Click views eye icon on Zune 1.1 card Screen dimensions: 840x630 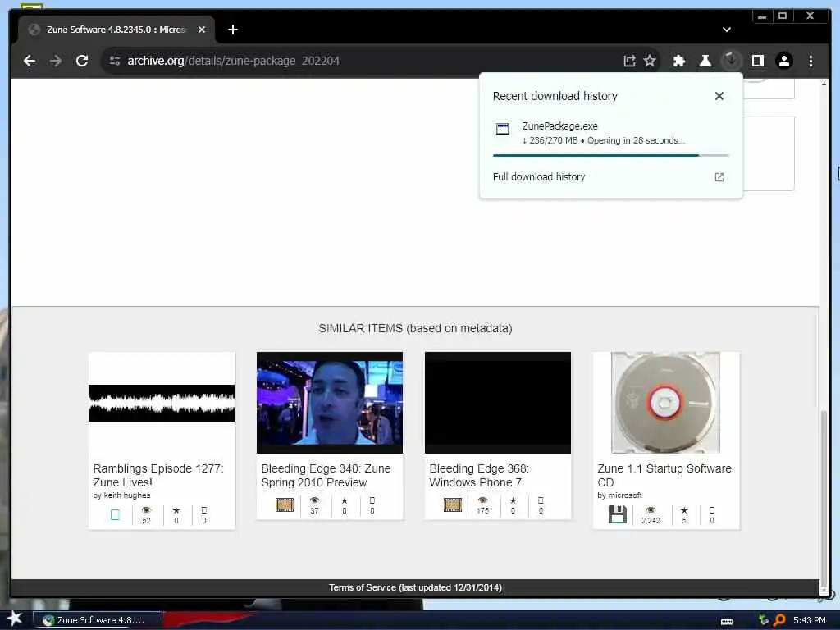click(651, 510)
